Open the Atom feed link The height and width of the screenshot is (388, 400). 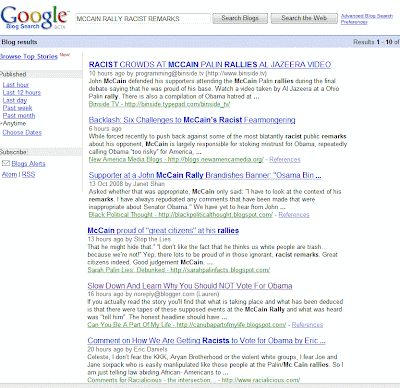tap(9, 174)
